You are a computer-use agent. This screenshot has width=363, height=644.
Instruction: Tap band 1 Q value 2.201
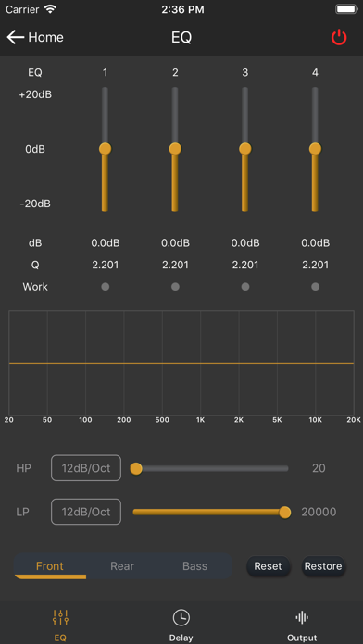[106, 265]
